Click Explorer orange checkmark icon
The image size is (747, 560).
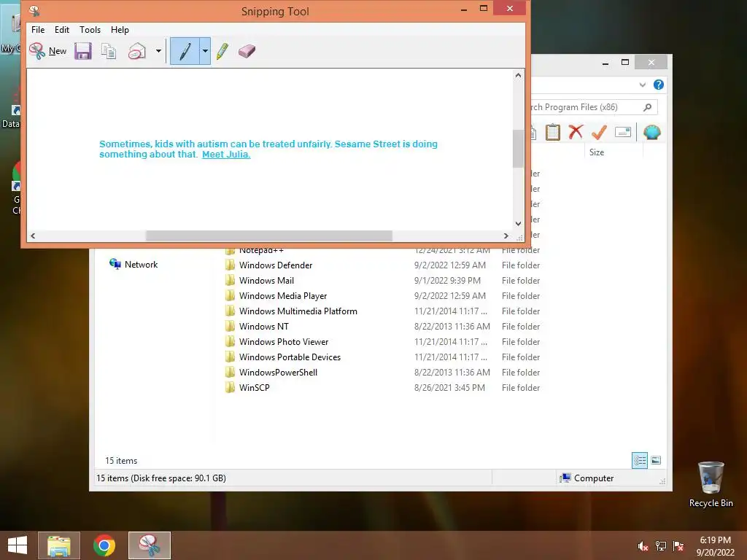(x=599, y=132)
